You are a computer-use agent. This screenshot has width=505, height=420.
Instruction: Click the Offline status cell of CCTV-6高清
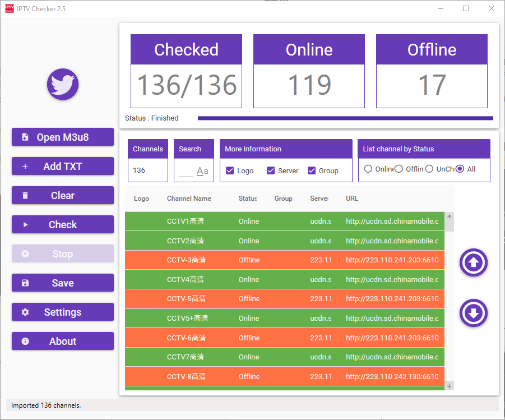pos(249,338)
